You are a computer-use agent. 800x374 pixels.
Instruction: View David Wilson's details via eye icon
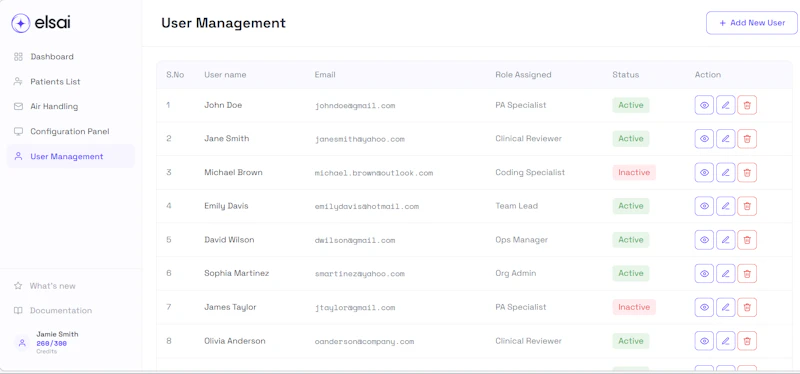coord(704,240)
